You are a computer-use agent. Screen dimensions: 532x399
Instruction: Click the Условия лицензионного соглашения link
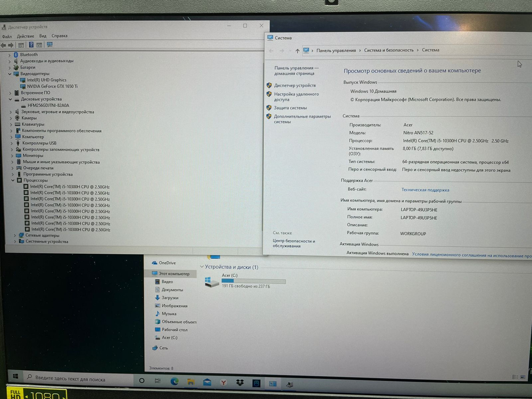(468, 254)
